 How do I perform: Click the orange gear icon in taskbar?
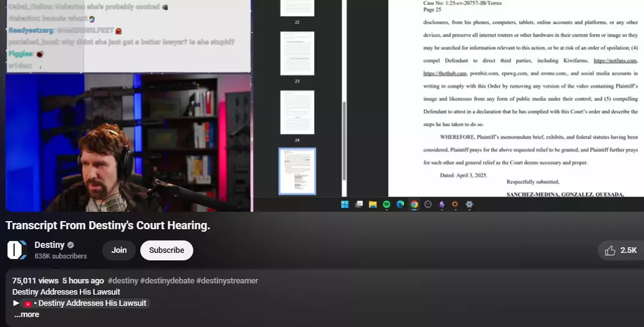455,204
